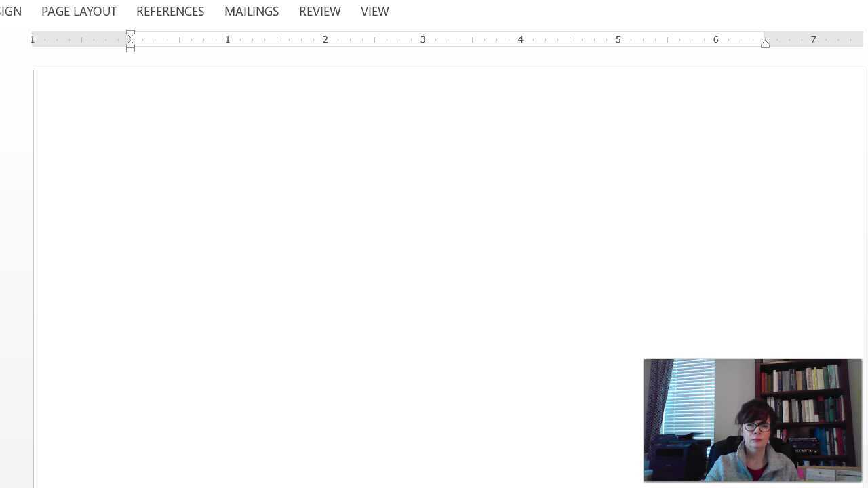This screenshot has height=488, width=868.
Task: Open the REFERENCES ribbon tab
Action: pyautogui.click(x=170, y=11)
